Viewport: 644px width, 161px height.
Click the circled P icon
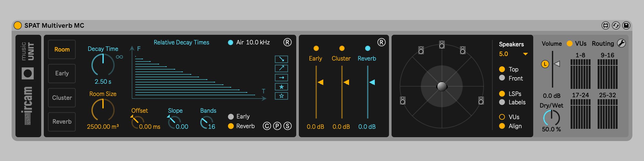pos(277,126)
